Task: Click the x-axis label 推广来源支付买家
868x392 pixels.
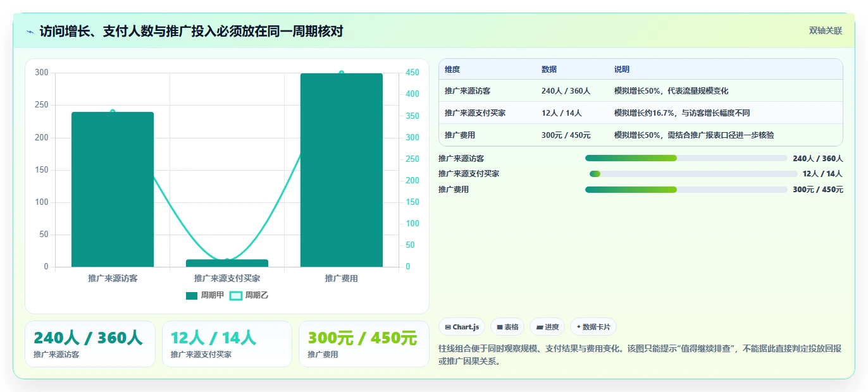Action: (227, 278)
